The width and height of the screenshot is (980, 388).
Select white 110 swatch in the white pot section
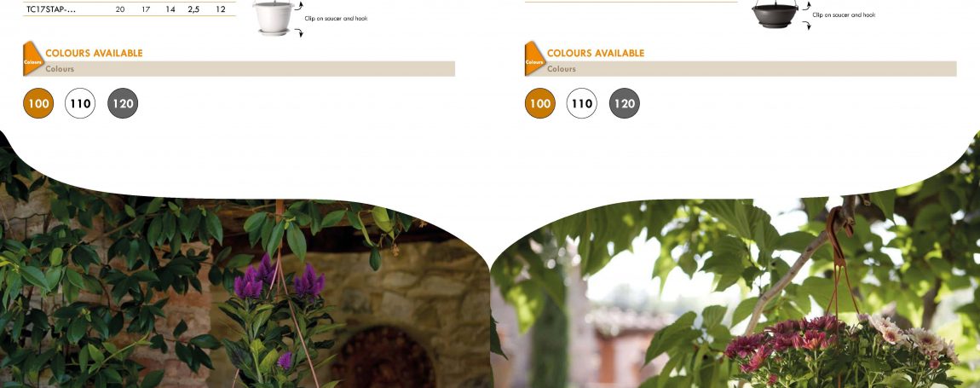coord(80,103)
